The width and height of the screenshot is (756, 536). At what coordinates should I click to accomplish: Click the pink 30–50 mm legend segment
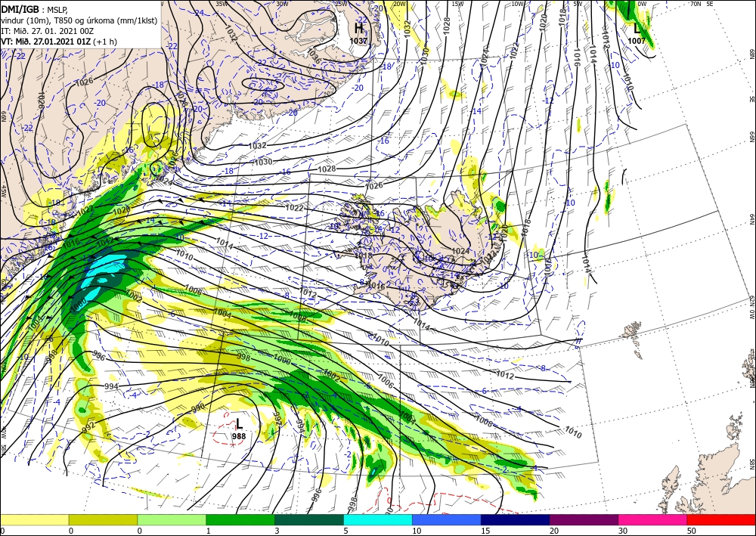(x=653, y=519)
